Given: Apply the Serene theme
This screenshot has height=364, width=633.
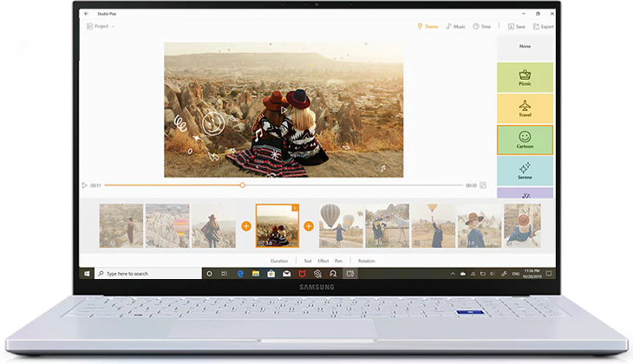Looking at the screenshot, I should pos(525,171).
